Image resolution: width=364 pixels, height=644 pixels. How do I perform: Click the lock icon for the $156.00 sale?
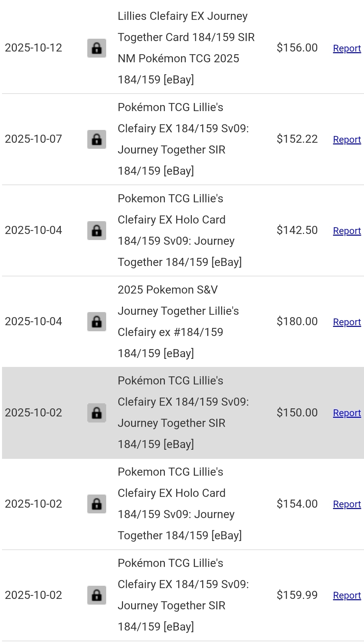pyautogui.click(x=97, y=48)
